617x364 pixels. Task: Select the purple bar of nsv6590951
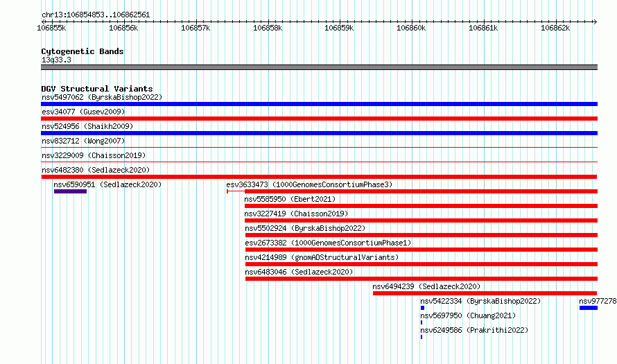click(x=70, y=191)
